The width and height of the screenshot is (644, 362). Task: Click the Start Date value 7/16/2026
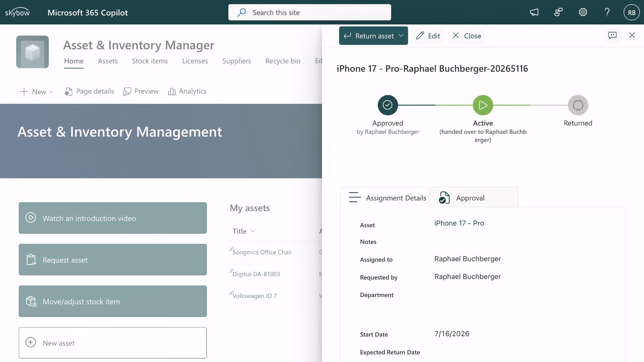pyautogui.click(x=452, y=334)
